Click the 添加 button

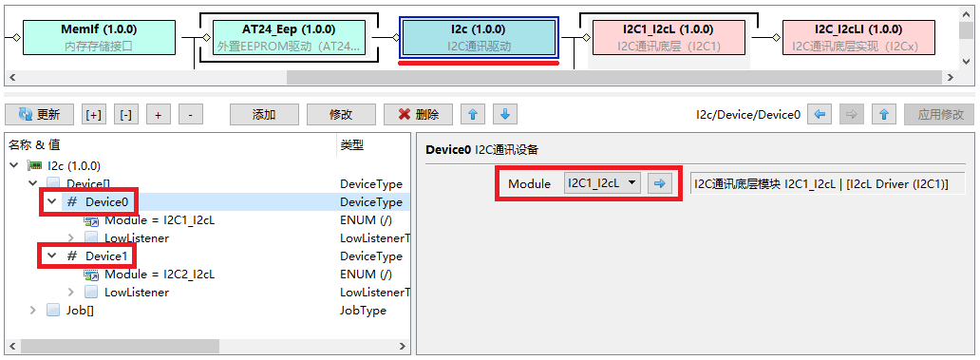(x=264, y=114)
